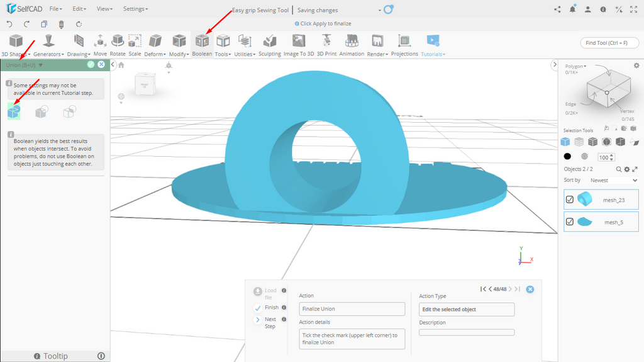Viewport: 644px width, 362px height.
Task: Open the View menu
Action: pos(105,9)
